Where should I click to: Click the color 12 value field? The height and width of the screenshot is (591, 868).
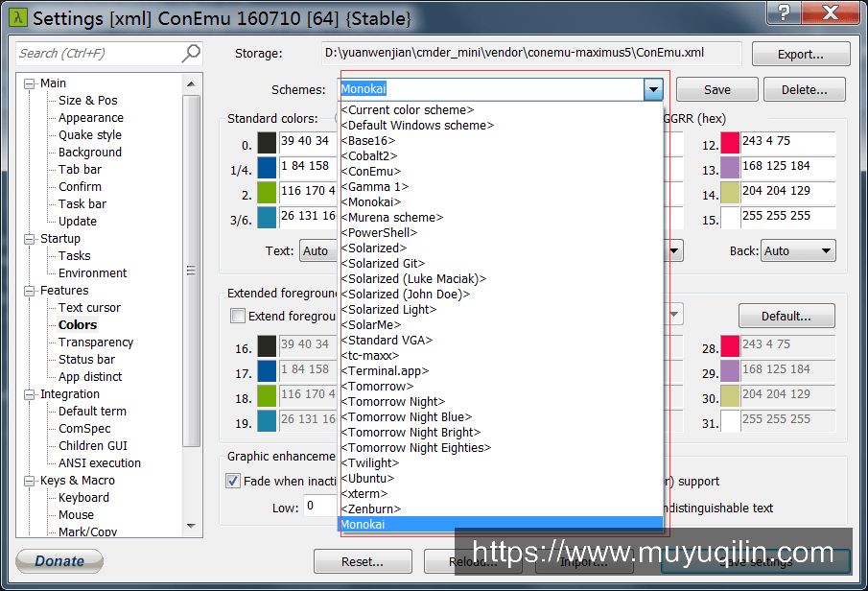pos(787,142)
